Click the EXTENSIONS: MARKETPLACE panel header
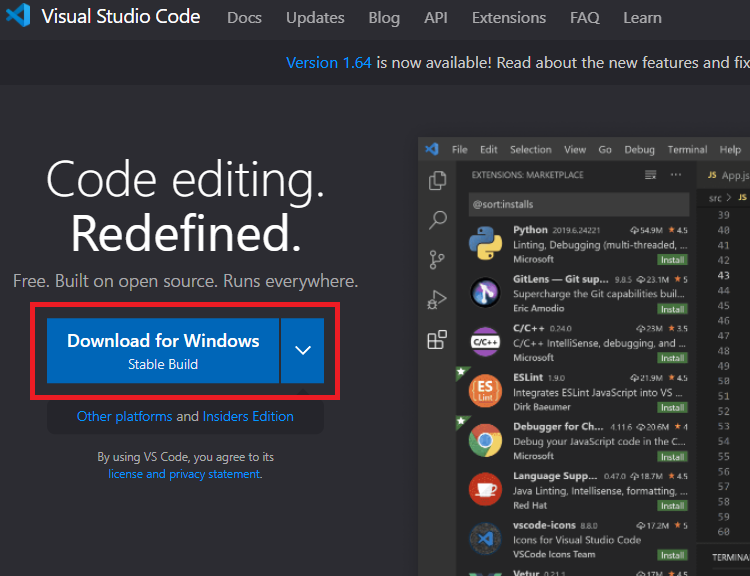The height and width of the screenshot is (576, 750). point(527,175)
